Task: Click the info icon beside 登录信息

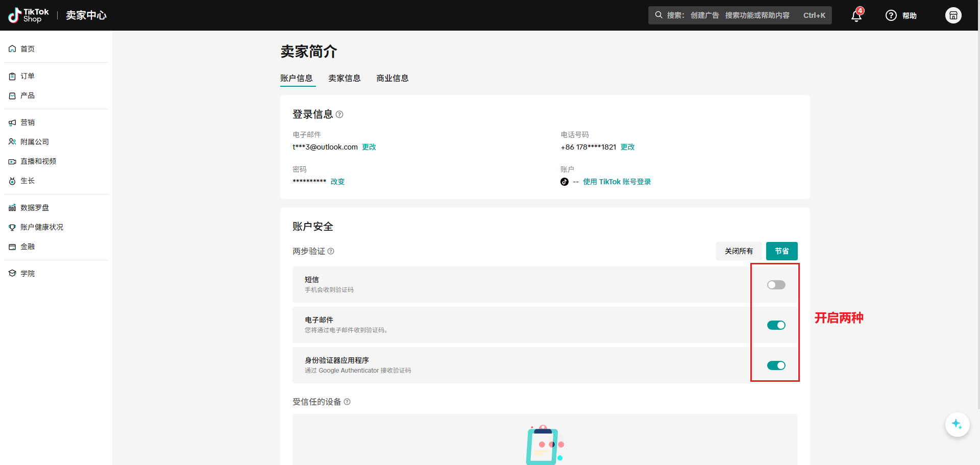Action: (339, 115)
